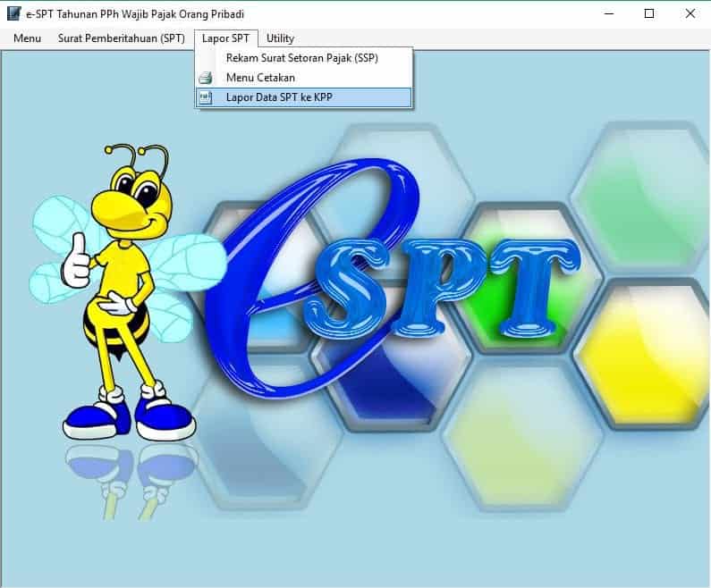Minimize the e-SPT window
The width and height of the screenshot is (711, 588).
coord(609,13)
